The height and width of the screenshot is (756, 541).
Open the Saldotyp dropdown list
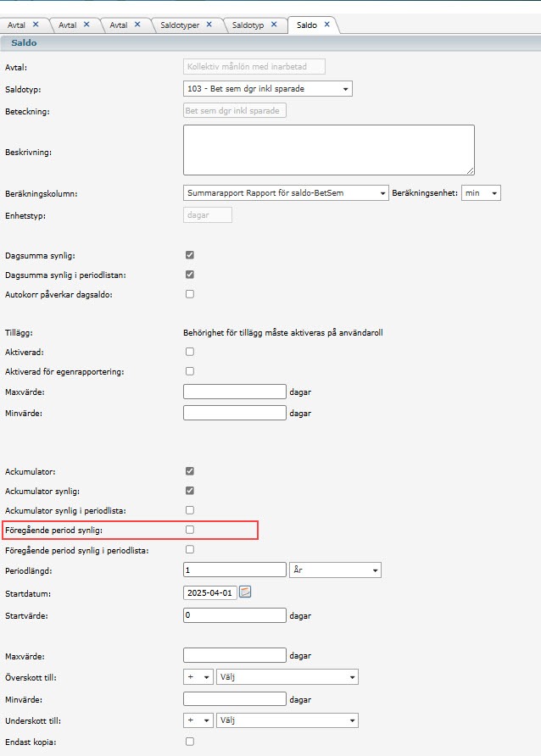tap(268, 89)
